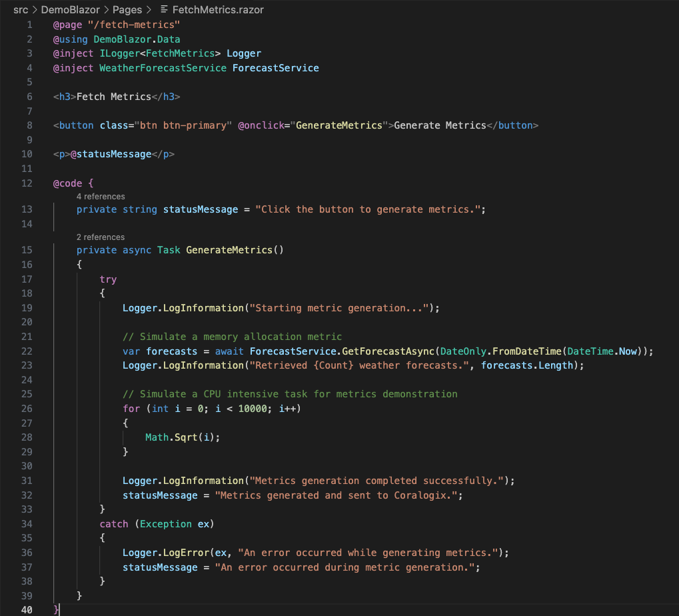Click 'Generate Metrics' button label text

click(x=440, y=125)
